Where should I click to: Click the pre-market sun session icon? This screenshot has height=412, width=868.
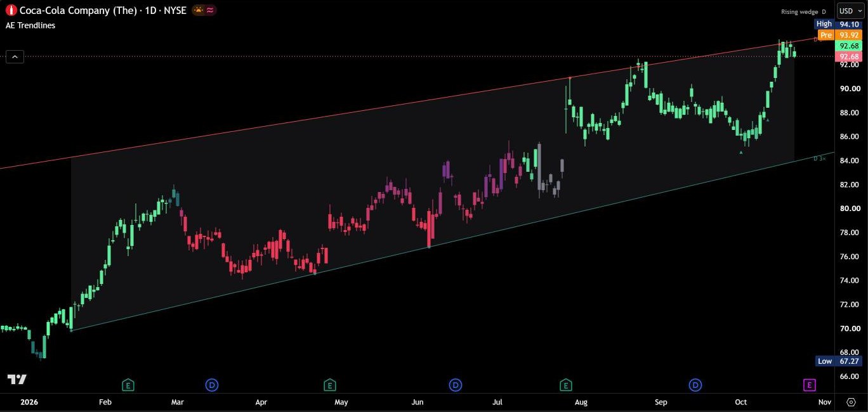[x=199, y=10]
